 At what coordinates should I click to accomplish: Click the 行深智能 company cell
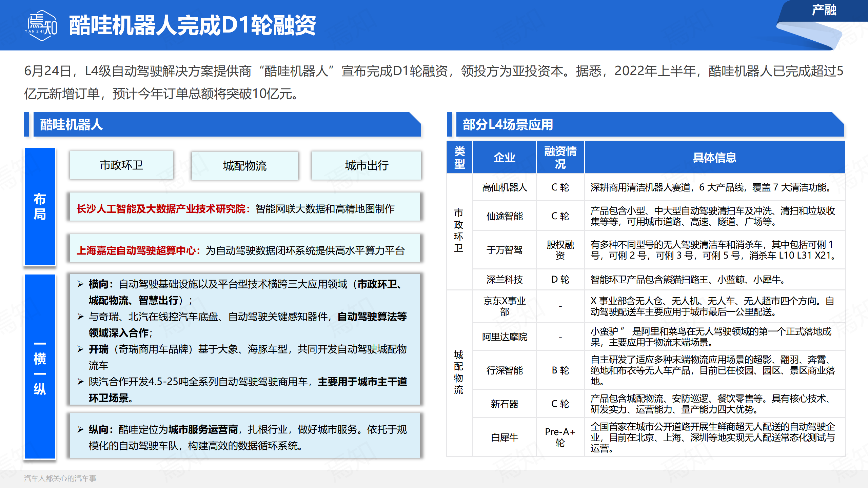pyautogui.click(x=504, y=370)
